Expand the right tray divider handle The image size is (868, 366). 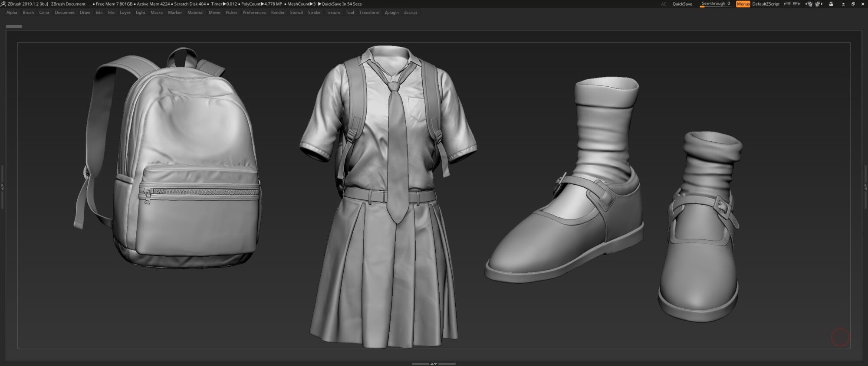coord(865,187)
